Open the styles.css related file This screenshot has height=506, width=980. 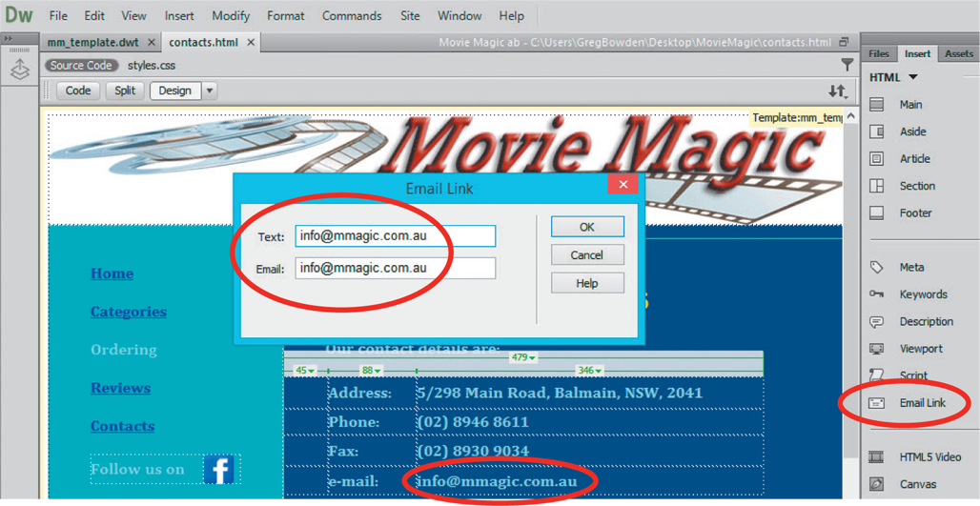coord(152,65)
